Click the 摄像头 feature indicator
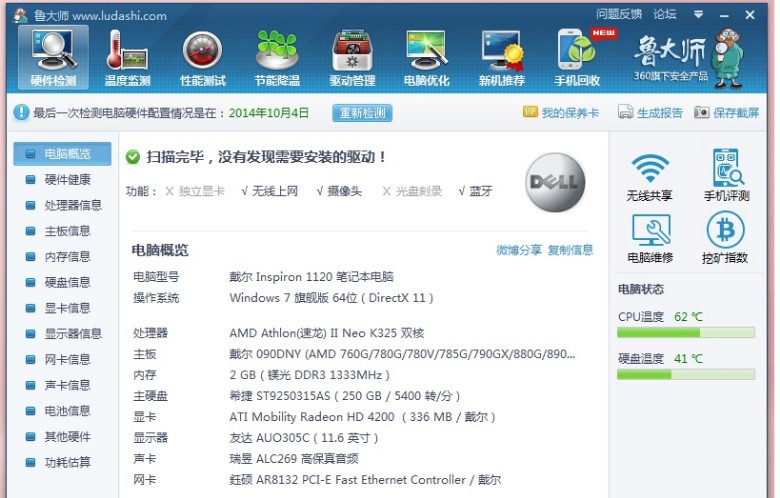 click(339, 191)
